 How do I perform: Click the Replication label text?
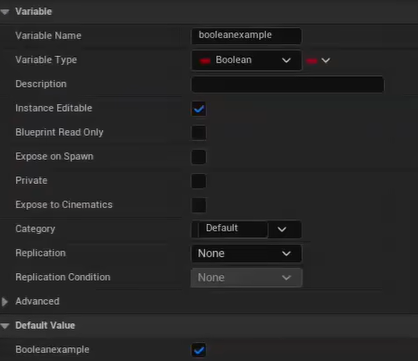tap(40, 253)
